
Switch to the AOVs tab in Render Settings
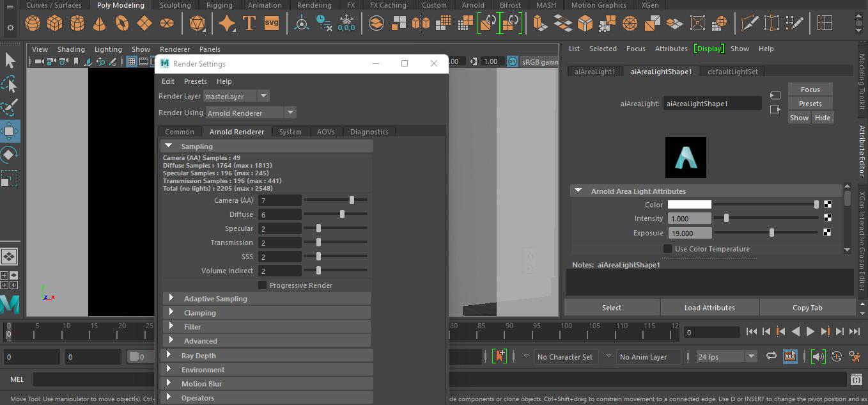coord(326,132)
